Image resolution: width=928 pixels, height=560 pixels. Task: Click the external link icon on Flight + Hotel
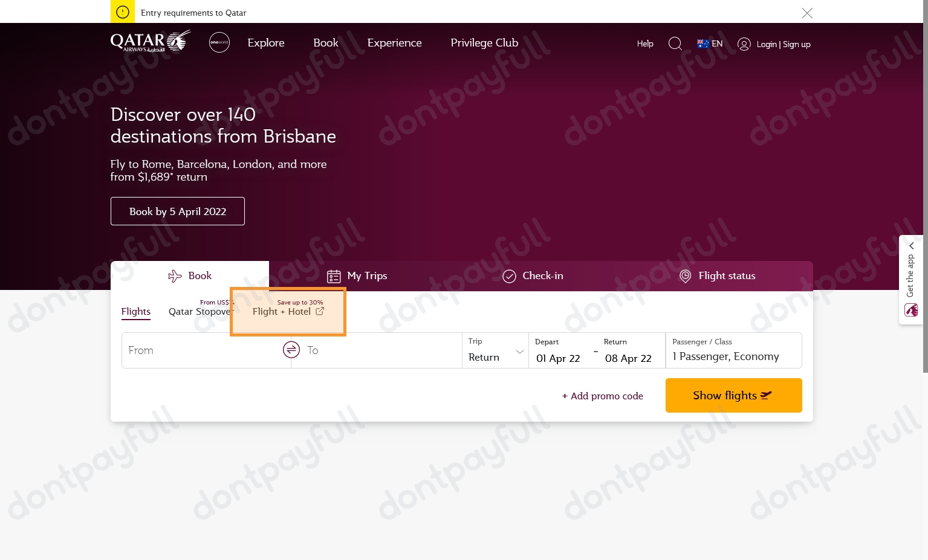[x=320, y=311]
